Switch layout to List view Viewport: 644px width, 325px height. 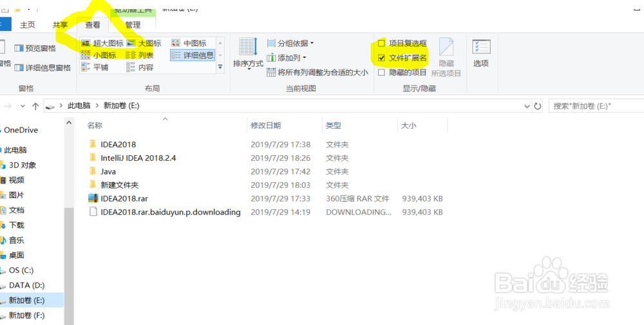(140, 55)
